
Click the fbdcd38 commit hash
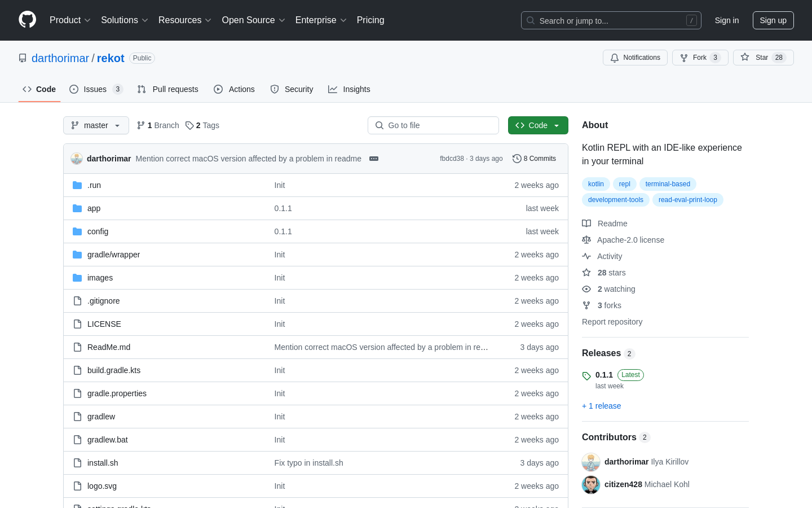[x=452, y=159]
